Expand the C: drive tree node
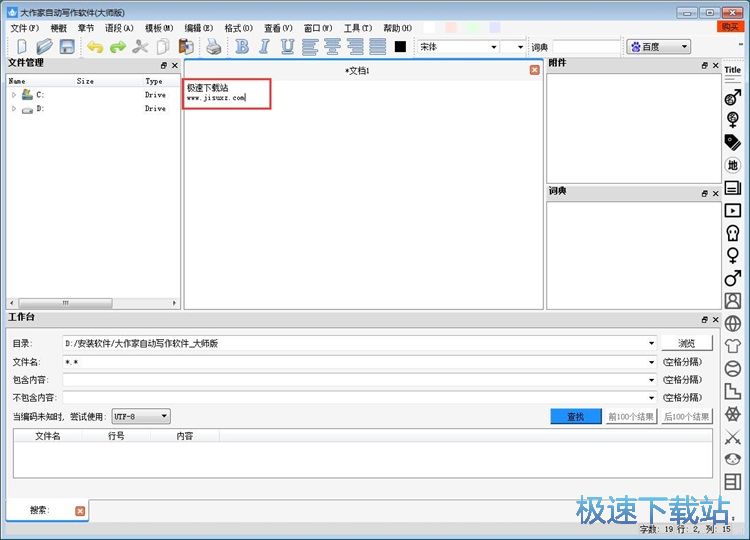 14,95
